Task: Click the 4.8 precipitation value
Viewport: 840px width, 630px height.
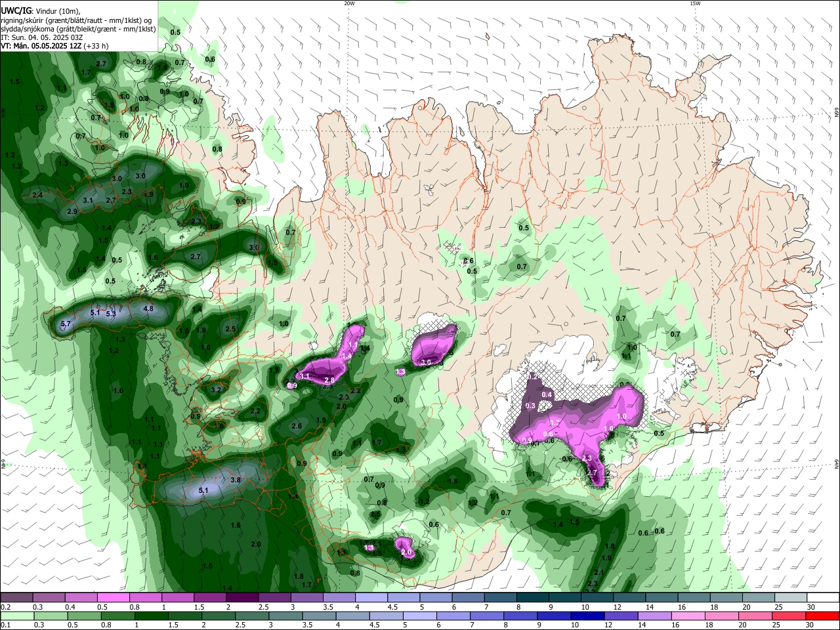Action: pyautogui.click(x=148, y=308)
